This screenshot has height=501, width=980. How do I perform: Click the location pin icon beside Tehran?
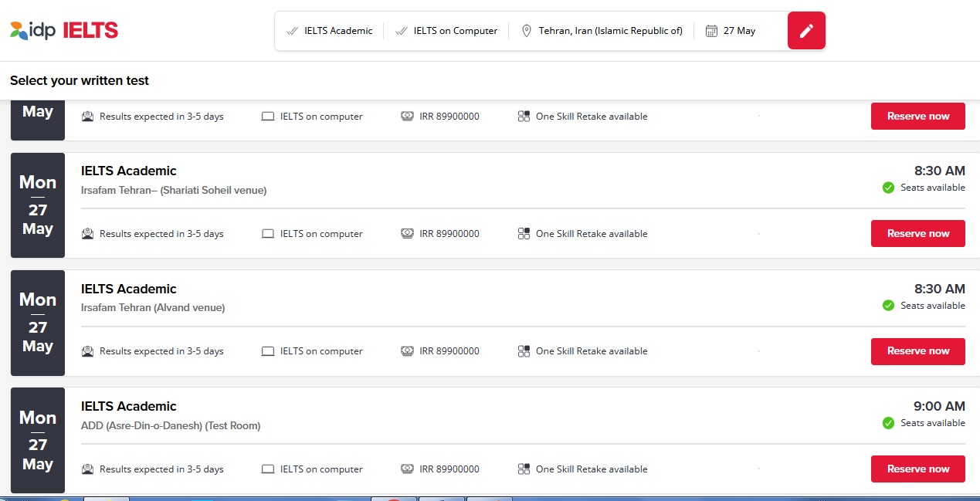click(x=527, y=31)
